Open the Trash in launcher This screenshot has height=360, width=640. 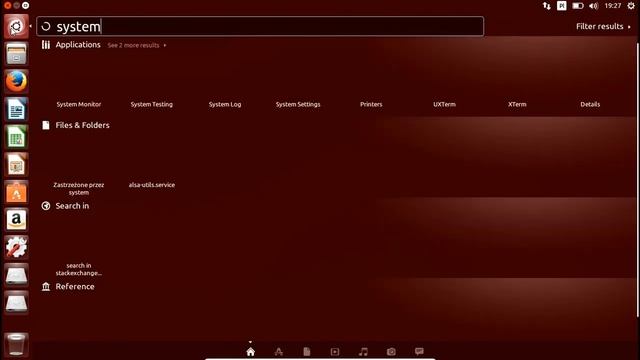pos(16,344)
